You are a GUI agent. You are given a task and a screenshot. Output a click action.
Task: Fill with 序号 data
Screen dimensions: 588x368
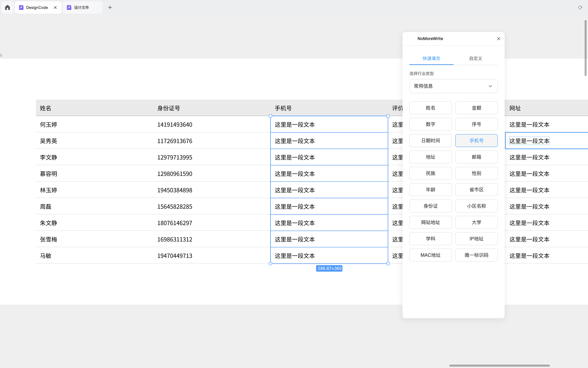[476, 124]
